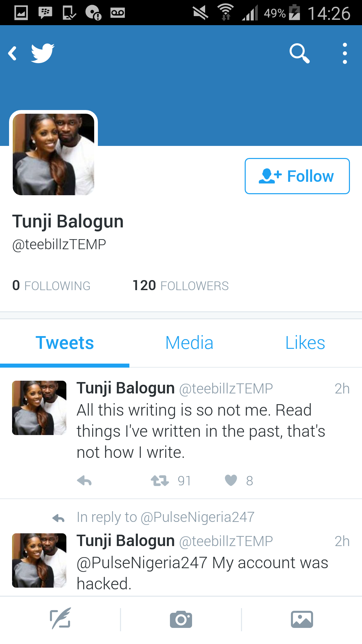Open photo gallery icon in bottom bar

point(302,619)
